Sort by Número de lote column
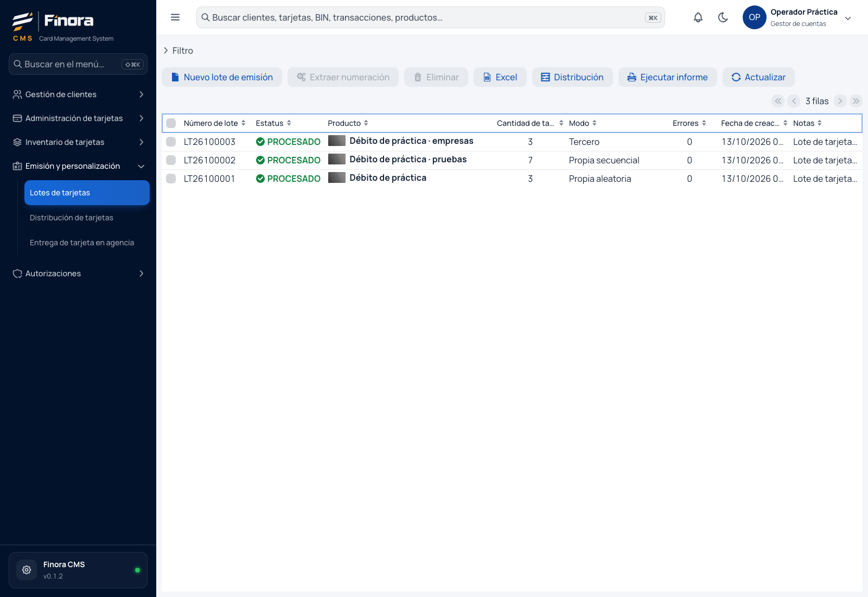This screenshot has height=597, width=868. (x=215, y=123)
